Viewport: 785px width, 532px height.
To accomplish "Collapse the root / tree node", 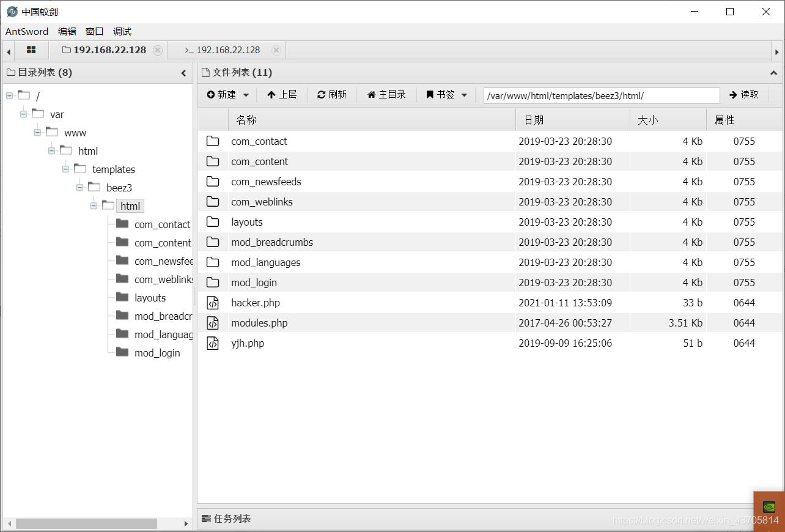I will (x=10, y=96).
